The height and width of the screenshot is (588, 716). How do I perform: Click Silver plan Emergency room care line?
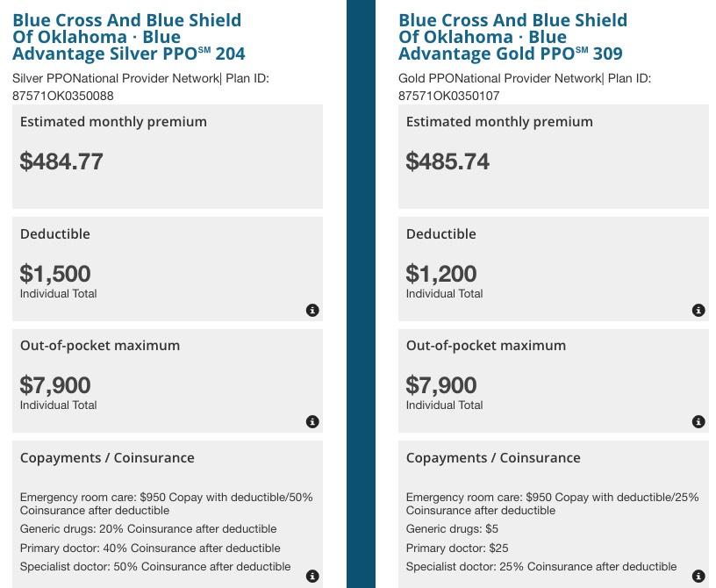pyautogui.click(x=166, y=504)
